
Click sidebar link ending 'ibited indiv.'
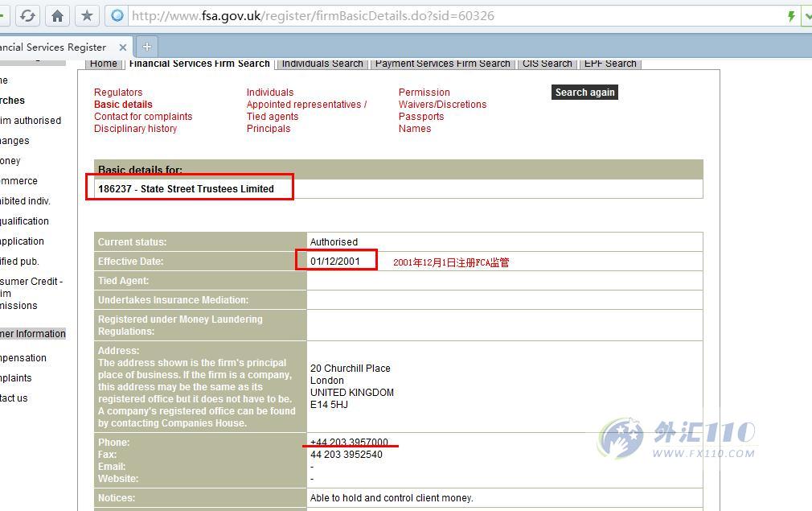pos(26,201)
